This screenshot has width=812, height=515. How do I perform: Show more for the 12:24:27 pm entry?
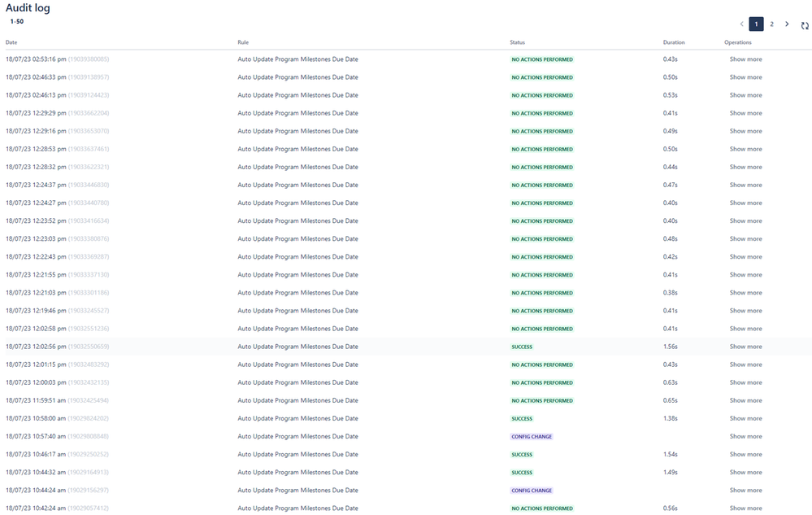pos(745,203)
